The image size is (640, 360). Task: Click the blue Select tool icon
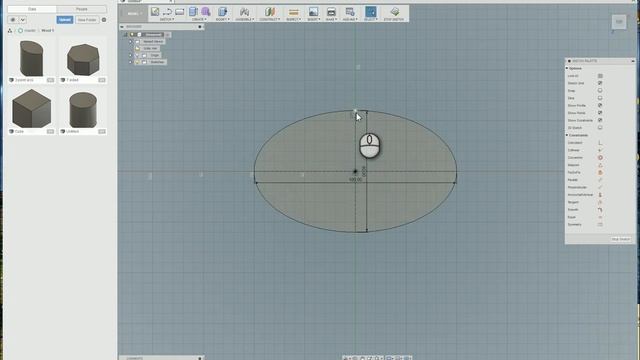click(371, 12)
